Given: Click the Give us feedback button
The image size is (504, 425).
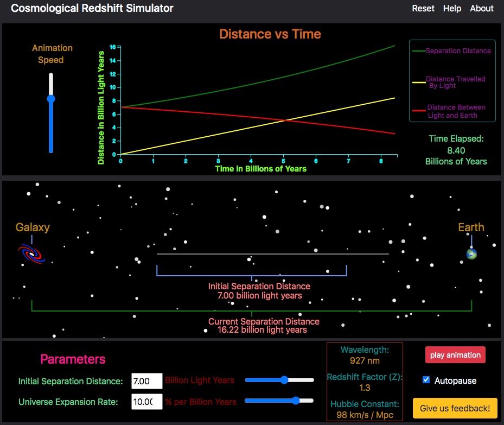Looking at the screenshot, I should pos(455,408).
